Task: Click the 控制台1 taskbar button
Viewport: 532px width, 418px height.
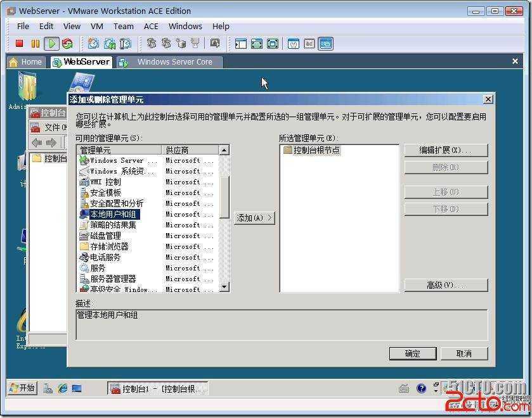Action: (x=158, y=388)
